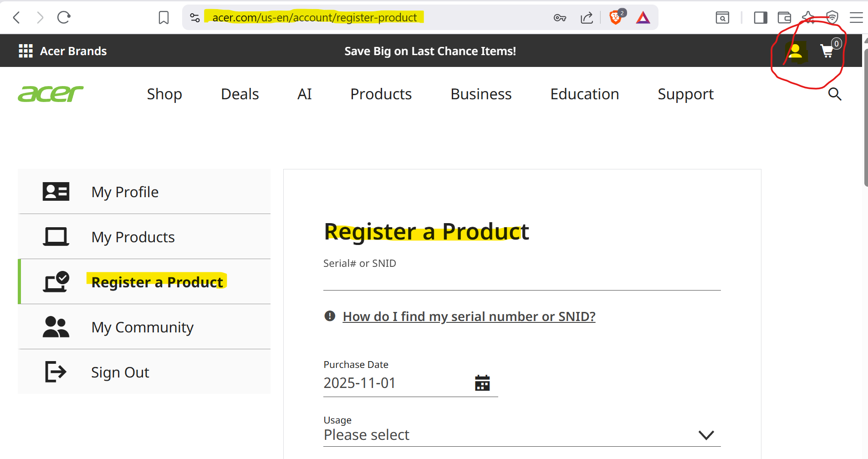Screen dimensions: 868x459
Task: Click the Acer logo
Action: pos(51,94)
